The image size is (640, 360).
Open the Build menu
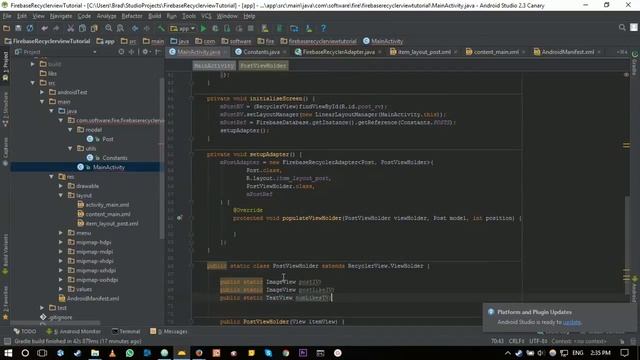point(155,16)
